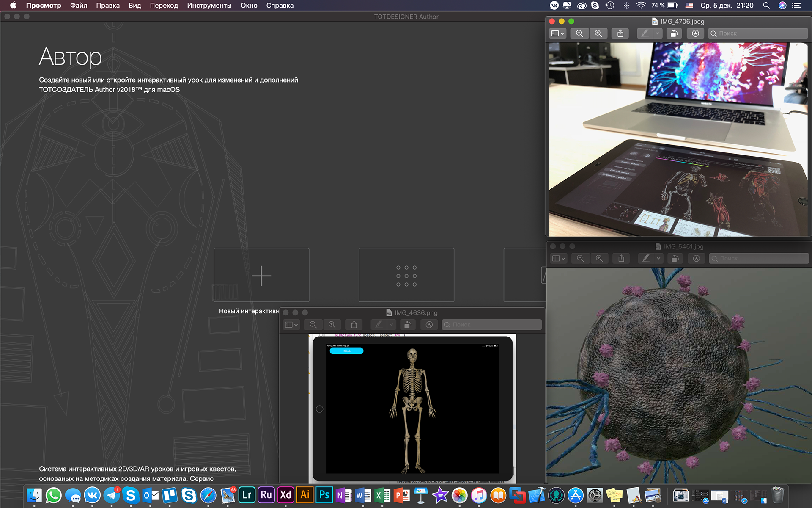This screenshot has height=508, width=812.
Task: Select the highlight pen in IMG_4706.jpeg toolbar
Action: 645,33
